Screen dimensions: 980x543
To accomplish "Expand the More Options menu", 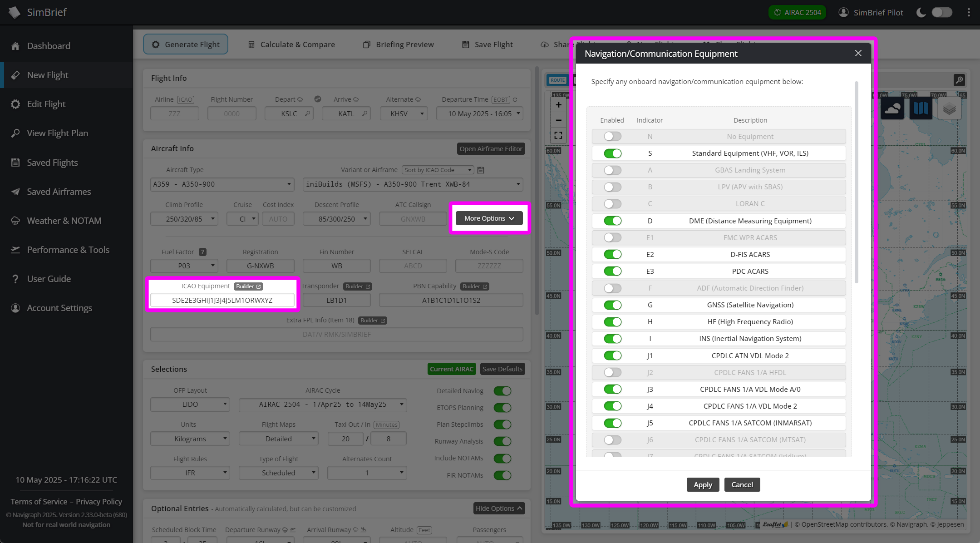I will [489, 218].
